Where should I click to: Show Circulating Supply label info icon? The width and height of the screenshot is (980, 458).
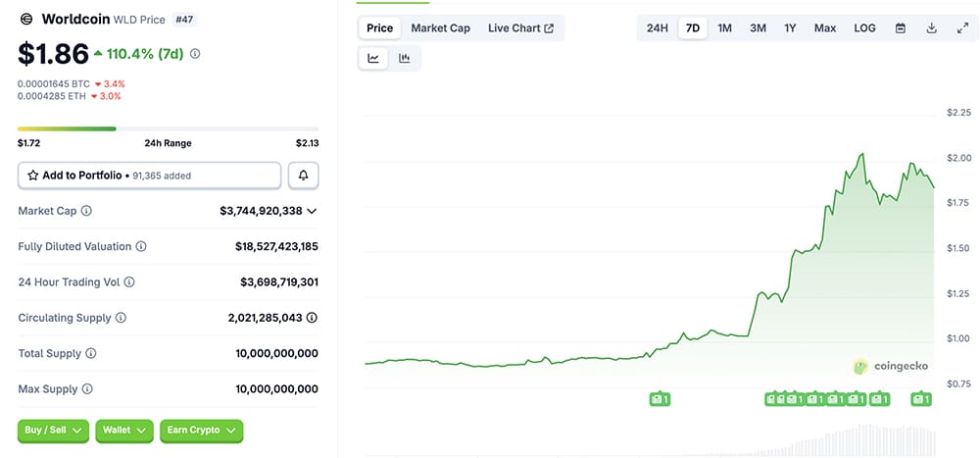(x=121, y=318)
